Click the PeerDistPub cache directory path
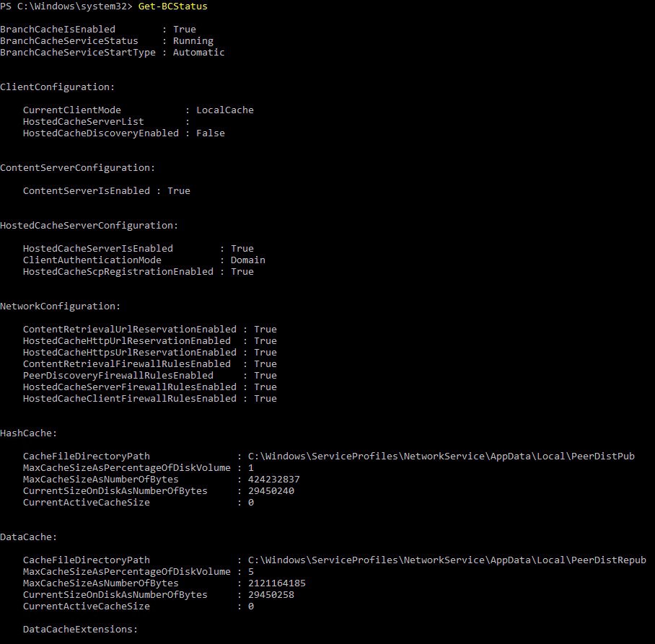The height and width of the screenshot is (644, 655). coord(441,456)
